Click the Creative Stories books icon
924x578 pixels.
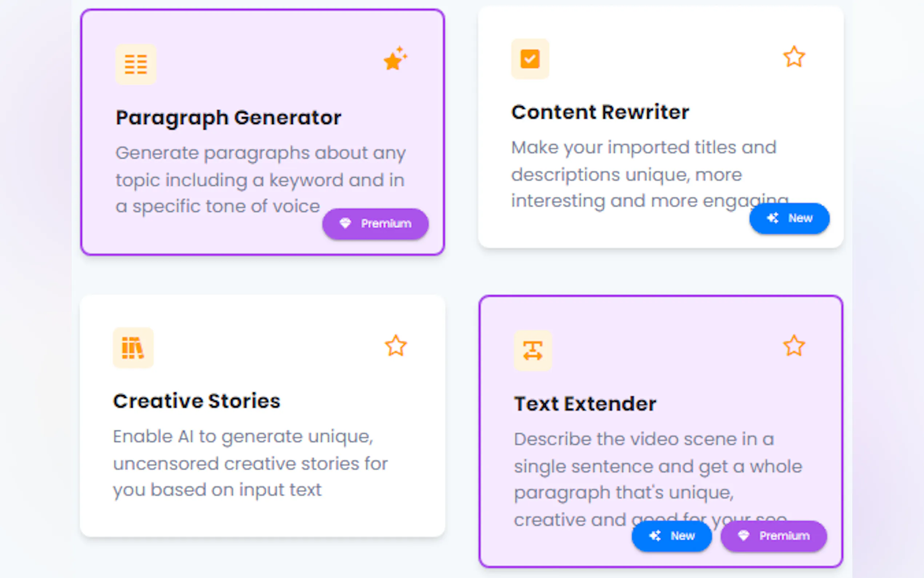(x=133, y=348)
